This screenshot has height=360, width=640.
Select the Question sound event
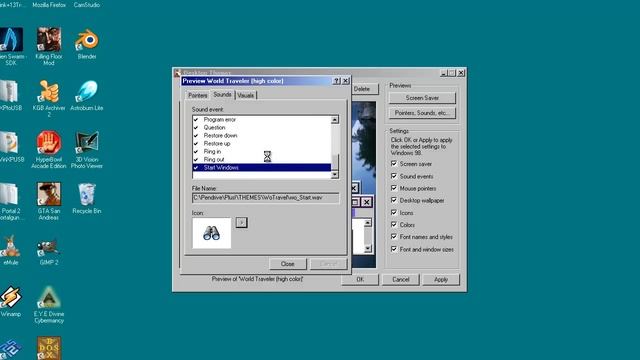point(262,127)
